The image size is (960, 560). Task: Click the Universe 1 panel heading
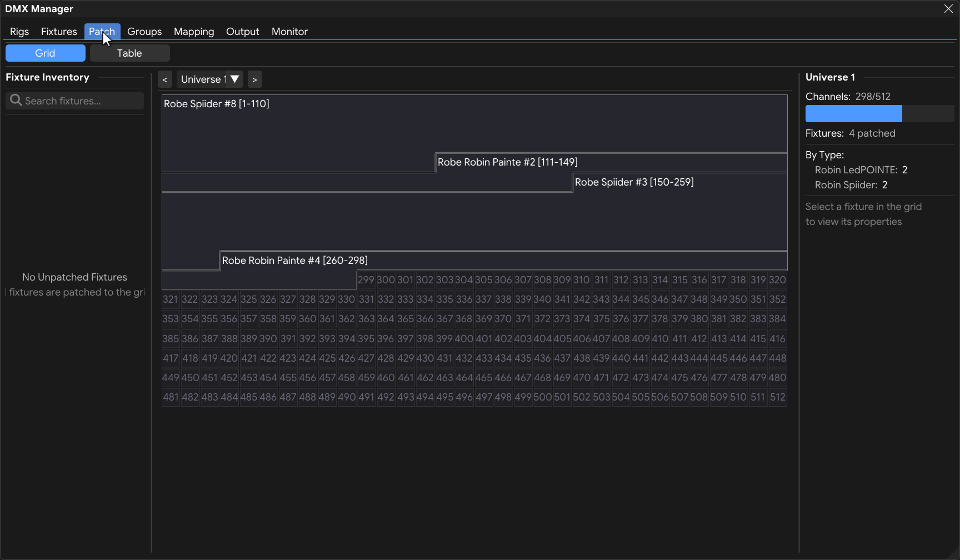click(830, 77)
